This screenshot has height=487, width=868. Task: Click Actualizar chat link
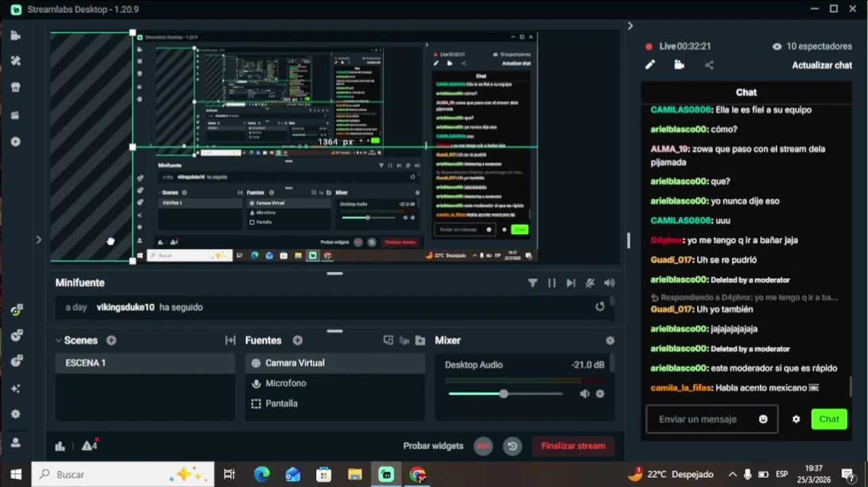point(822,65)
